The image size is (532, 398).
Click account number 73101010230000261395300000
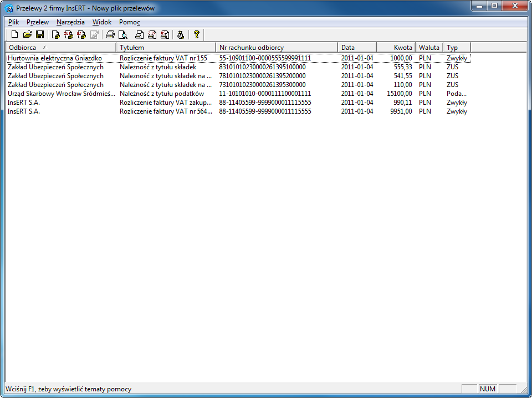click(262, 84)
